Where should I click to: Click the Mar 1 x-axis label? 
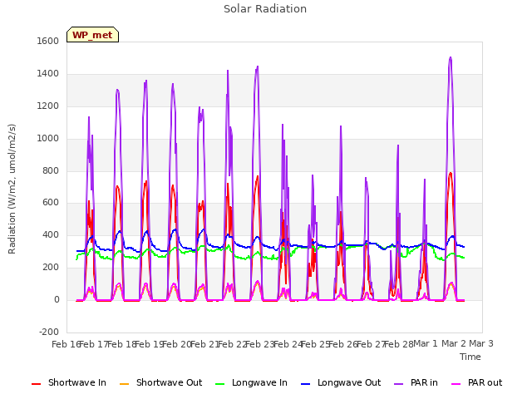pyautogui.click(x=426, y=343)
